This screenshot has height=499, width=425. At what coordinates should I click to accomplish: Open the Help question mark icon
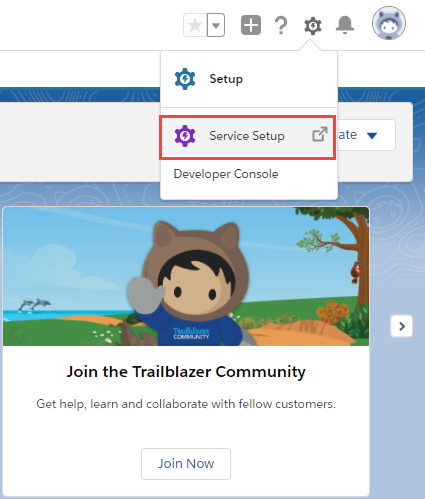(281, 25)
